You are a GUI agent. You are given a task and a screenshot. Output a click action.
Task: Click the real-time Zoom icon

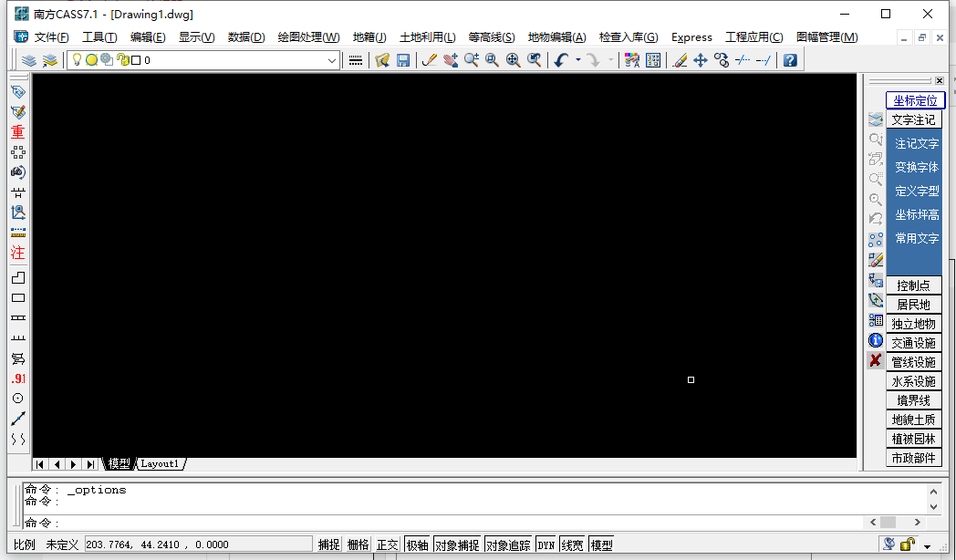(472, 59)
